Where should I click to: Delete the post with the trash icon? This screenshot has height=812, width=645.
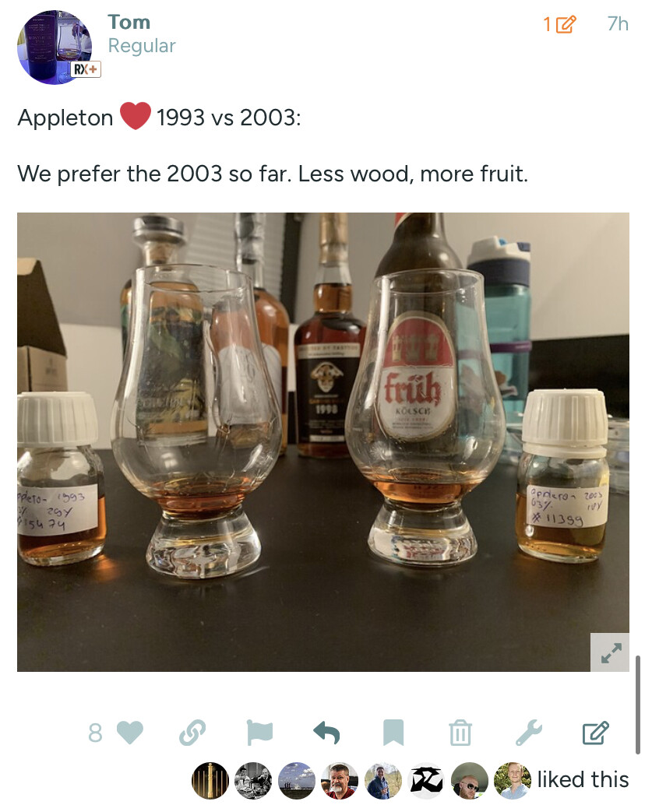[x=460, y=733]
